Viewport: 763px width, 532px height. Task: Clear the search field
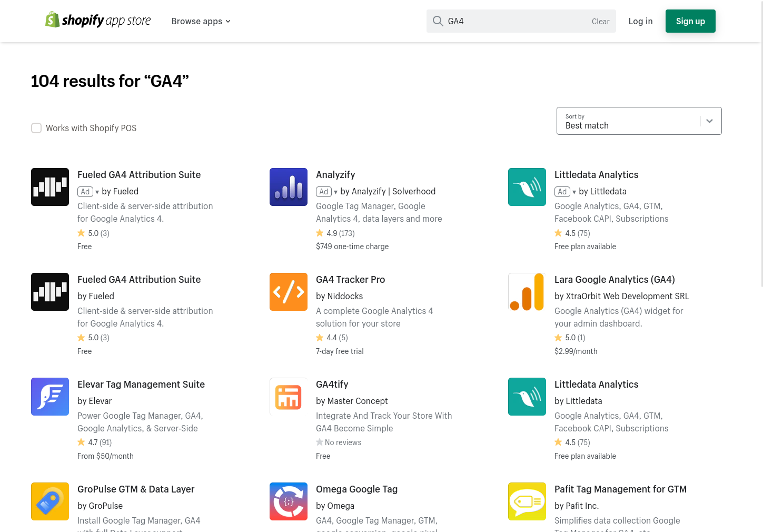(x=600, y=22)
